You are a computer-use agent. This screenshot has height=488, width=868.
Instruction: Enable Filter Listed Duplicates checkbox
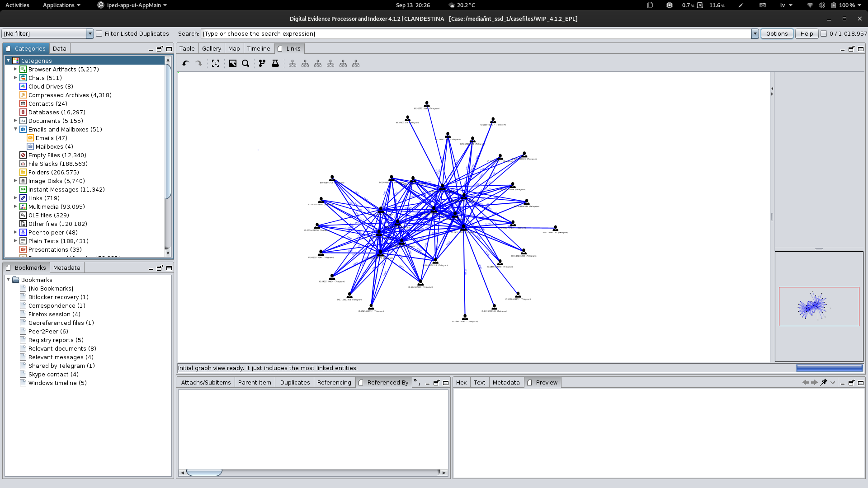click(x=99, y=34)
